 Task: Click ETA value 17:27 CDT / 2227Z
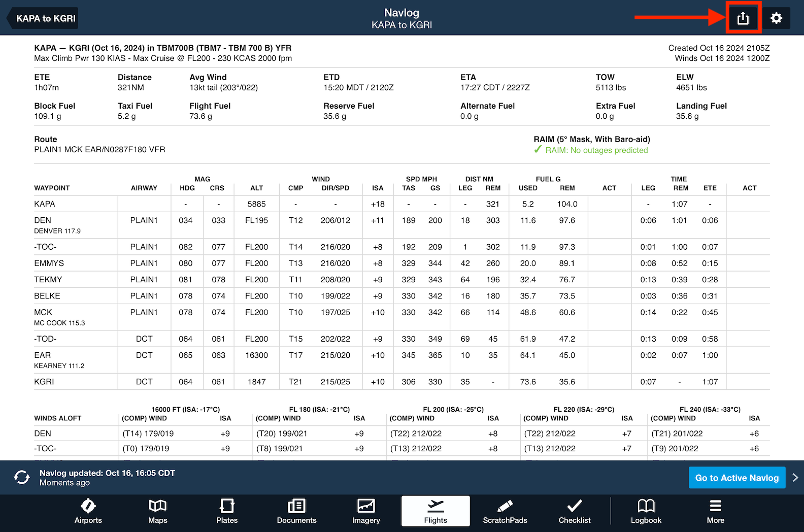pyautogui.click(x=495, y=88)
